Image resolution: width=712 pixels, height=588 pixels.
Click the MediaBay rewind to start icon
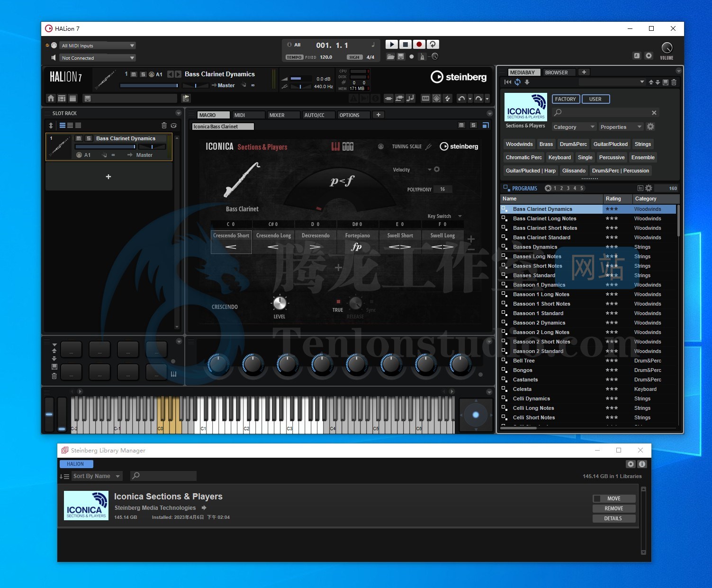coord(508,82)
